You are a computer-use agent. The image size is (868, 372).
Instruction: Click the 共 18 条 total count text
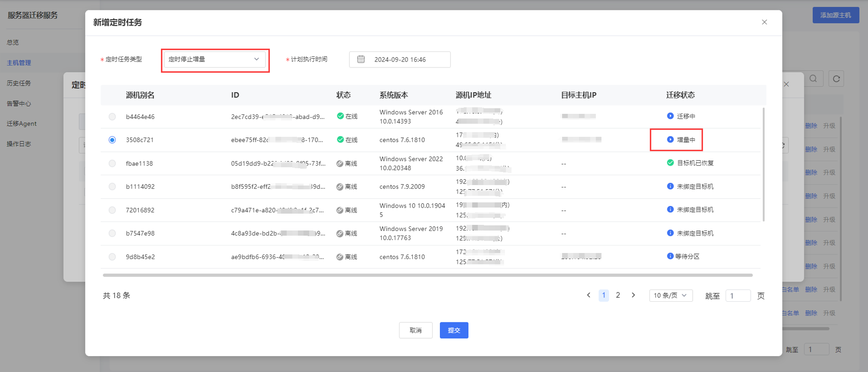point(117,296)
